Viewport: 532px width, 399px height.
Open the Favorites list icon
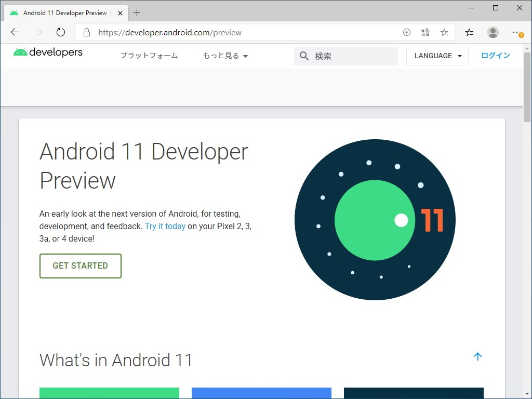469,32
